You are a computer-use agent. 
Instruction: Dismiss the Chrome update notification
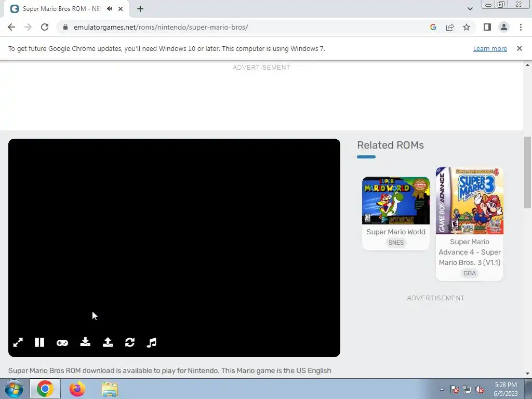click(x=520, y=48)
